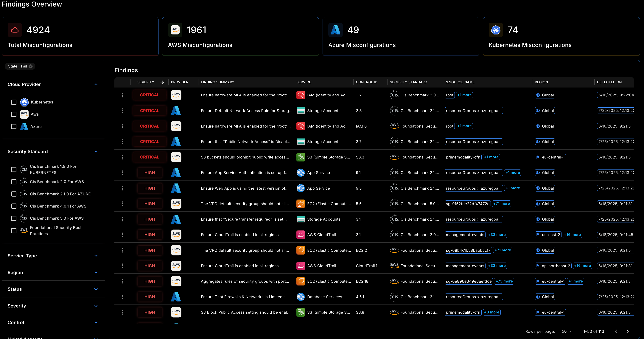Viewport: 644px width, 339px height.
Task: Expand the Service Type filter section
Action: pyautogui.click(x=96, y=256)
